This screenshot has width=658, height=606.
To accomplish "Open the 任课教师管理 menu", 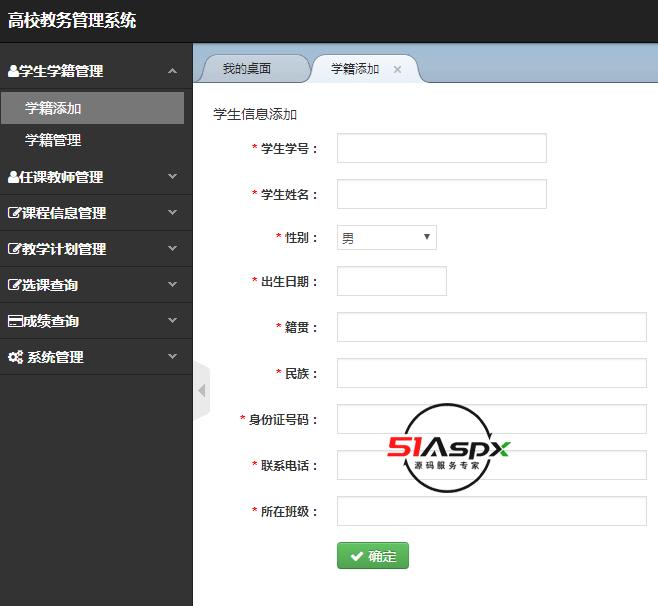I will click(96, 177).
